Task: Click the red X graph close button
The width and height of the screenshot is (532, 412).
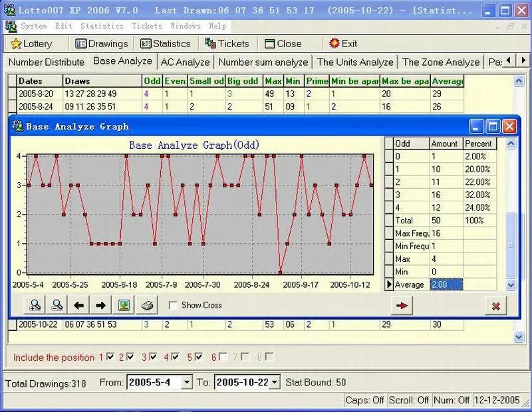Action: click(x=495, y=305)
